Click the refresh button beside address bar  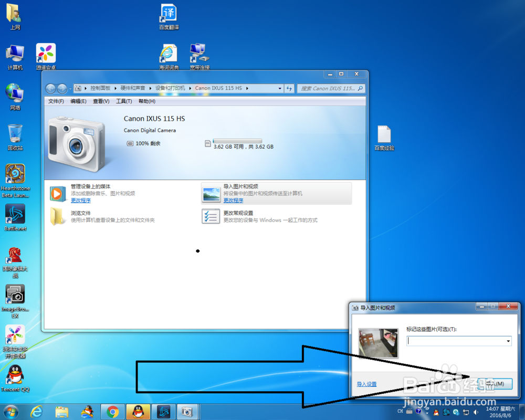[289, 88]
